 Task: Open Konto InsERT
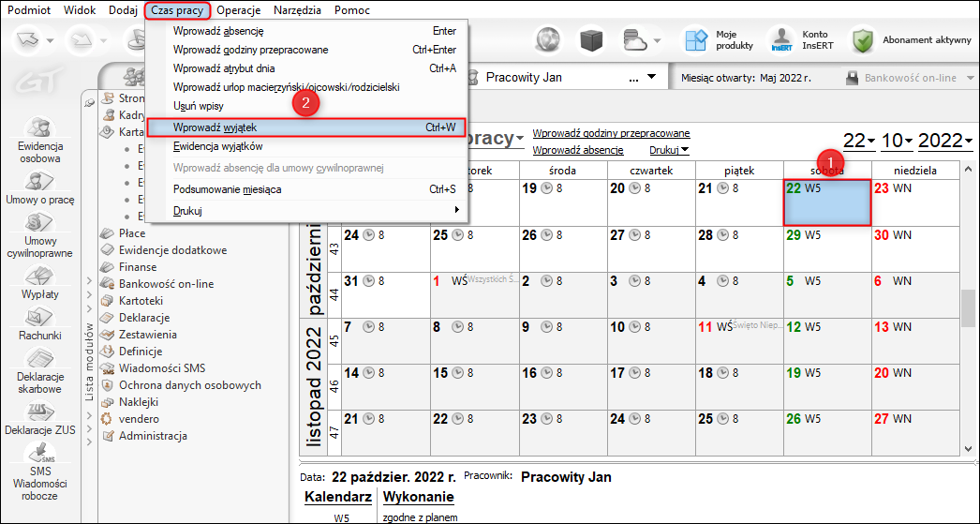click(x=802, y=40)
